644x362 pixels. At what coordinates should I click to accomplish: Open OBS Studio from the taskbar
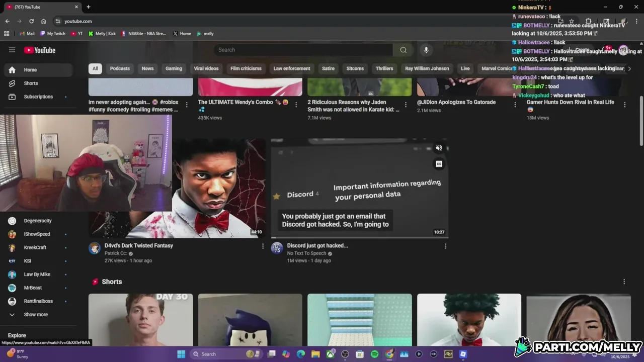[345, 354]
